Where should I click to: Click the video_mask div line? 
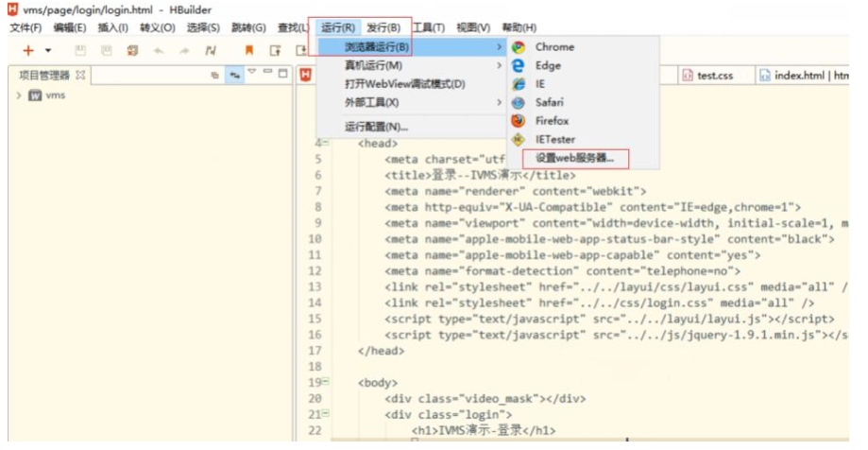click(x=485, y=398)
